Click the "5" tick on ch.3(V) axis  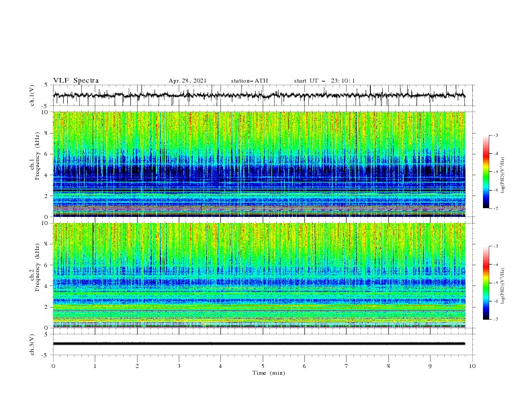[47, 334]
